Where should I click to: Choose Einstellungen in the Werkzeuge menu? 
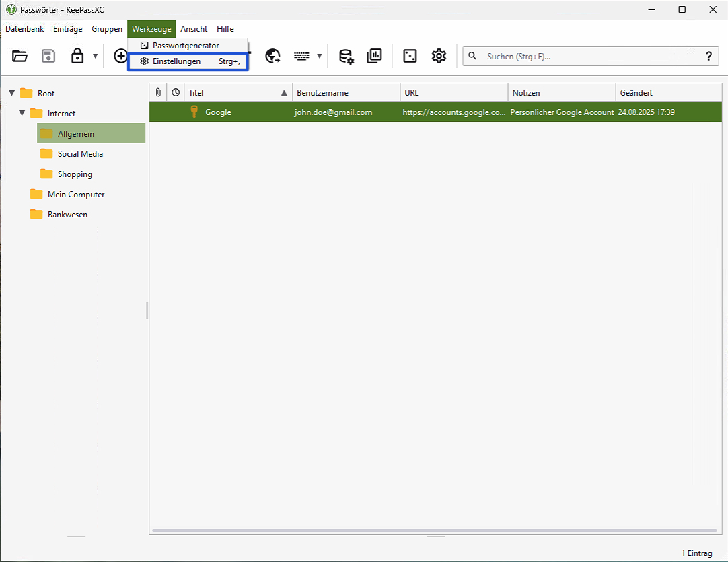click(177, 61)
